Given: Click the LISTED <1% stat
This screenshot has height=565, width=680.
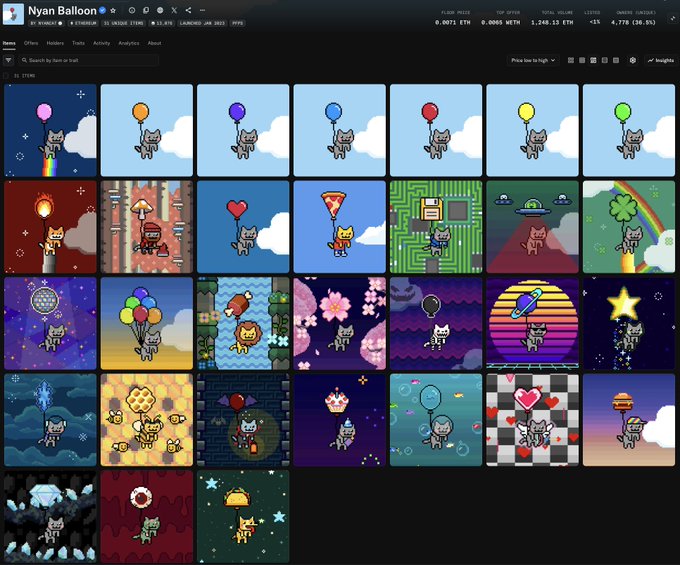Looking at the screenshot, I should pos(593,18).
